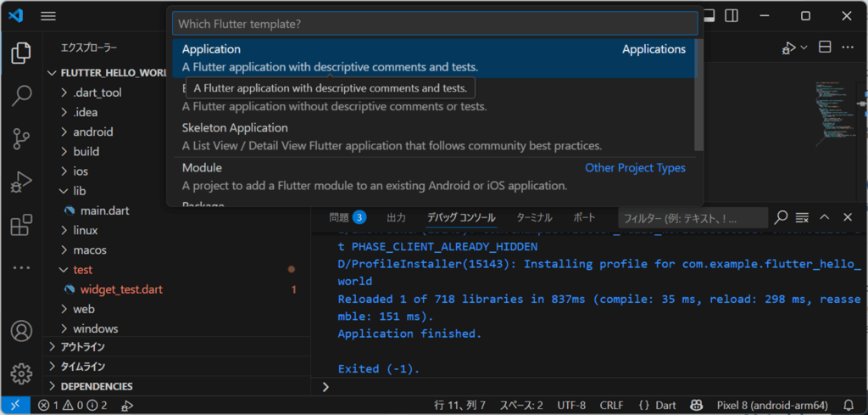The image size is (868, 415).
Task: Switch to the ターミナル tab
Action: point(534,217)
